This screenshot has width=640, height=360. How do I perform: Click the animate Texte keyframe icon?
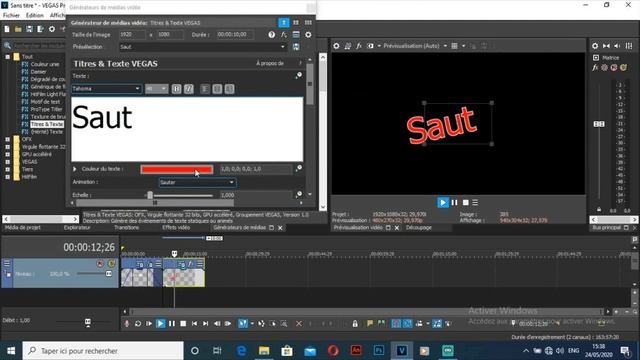click(299, 75)
